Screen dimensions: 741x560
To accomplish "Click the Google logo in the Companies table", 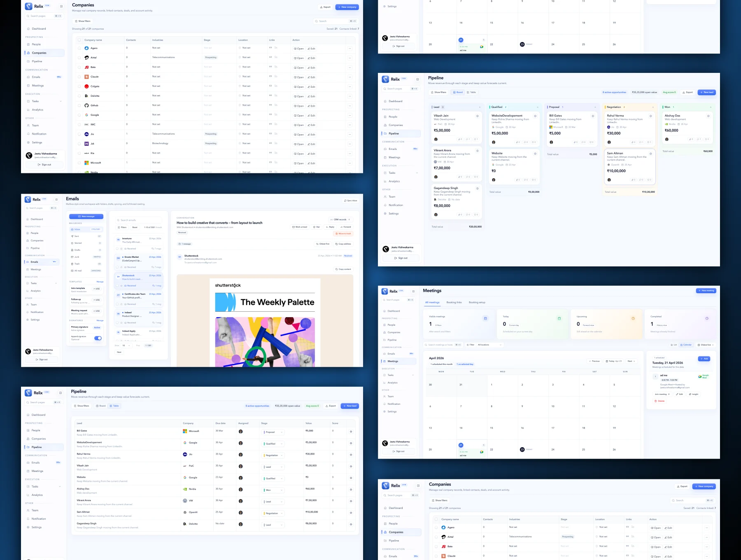I will [86, 115].
